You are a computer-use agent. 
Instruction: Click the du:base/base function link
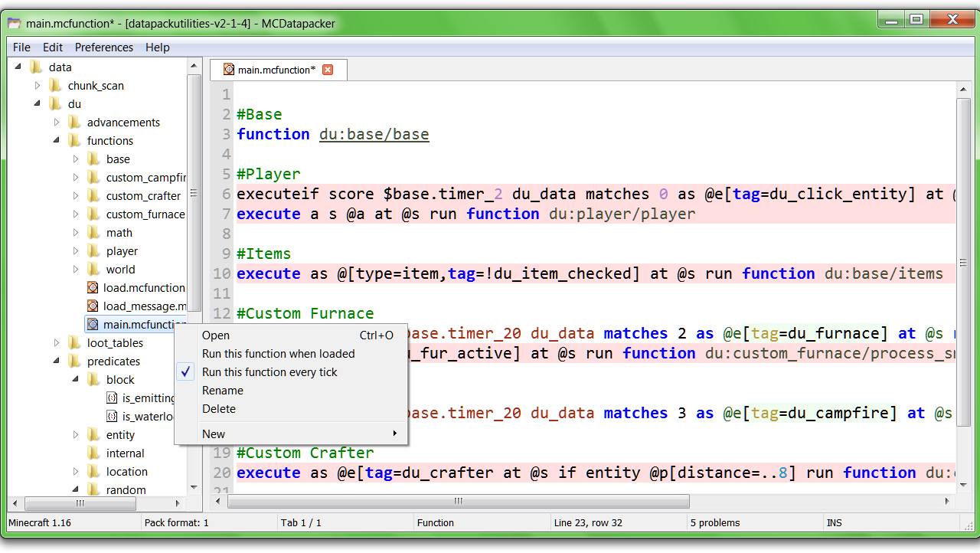point(374,134)
